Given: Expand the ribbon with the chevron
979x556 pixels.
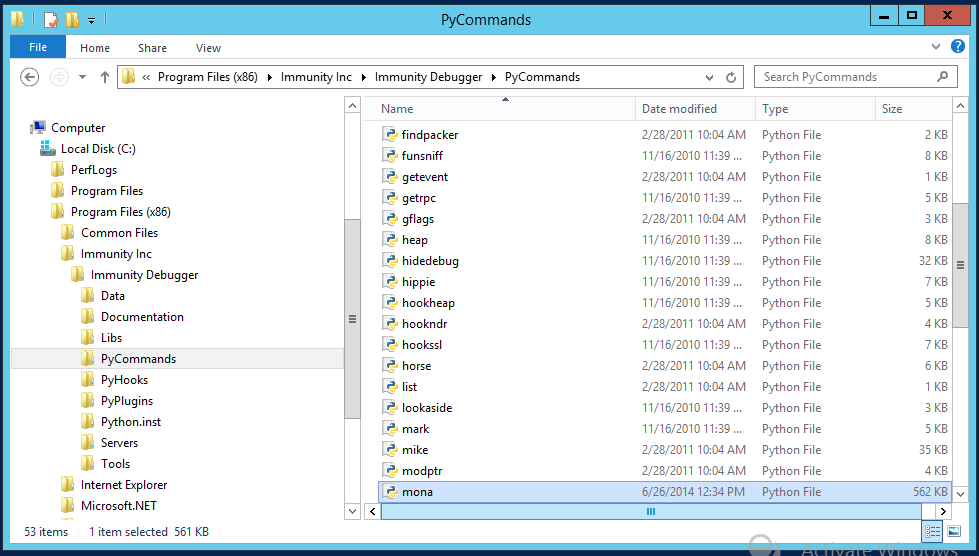Looking at the screenshot, I should [x=935, y=46].
